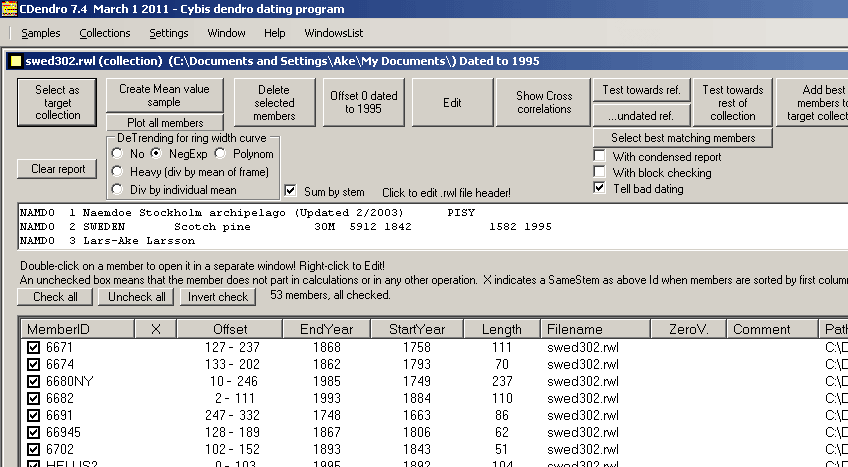Sort by Offset column header

click(x=230, y=329)
